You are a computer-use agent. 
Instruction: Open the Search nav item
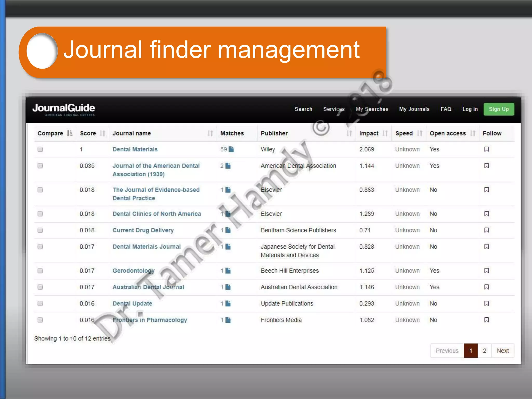click(x=303, y=109)
